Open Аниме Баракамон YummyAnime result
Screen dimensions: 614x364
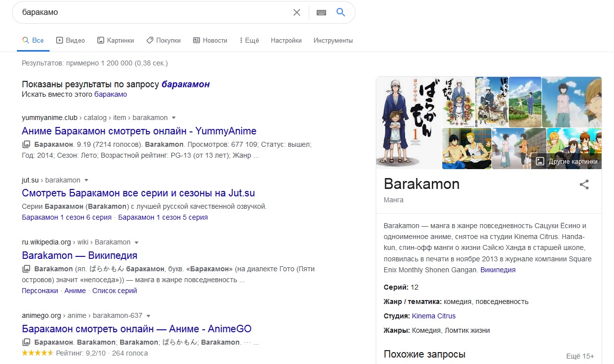coord(139,131)
